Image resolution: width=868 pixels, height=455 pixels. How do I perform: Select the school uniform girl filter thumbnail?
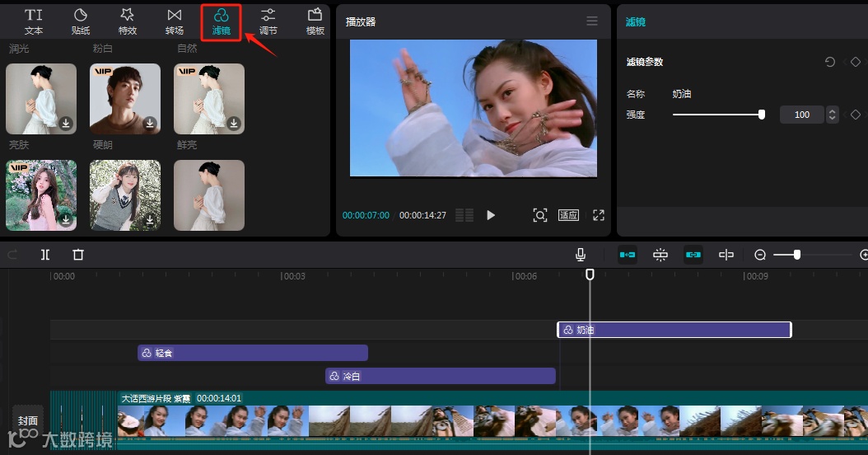pos(125,195)
